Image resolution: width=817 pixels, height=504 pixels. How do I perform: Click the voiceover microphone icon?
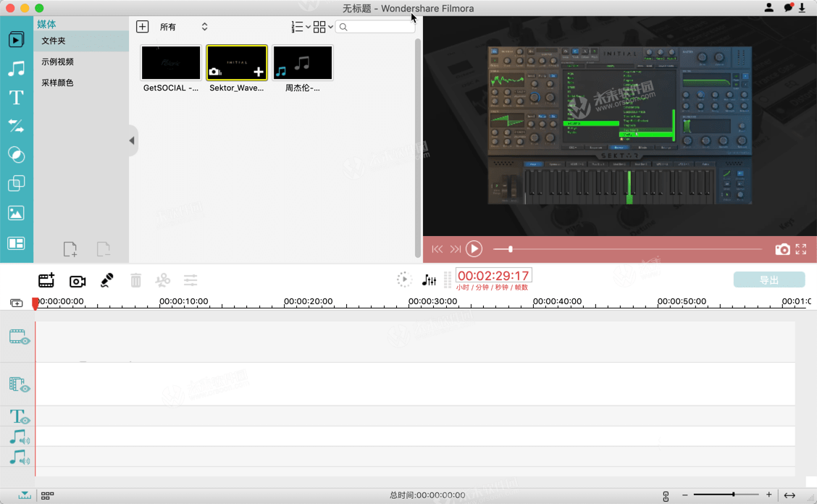click(106, 280)
